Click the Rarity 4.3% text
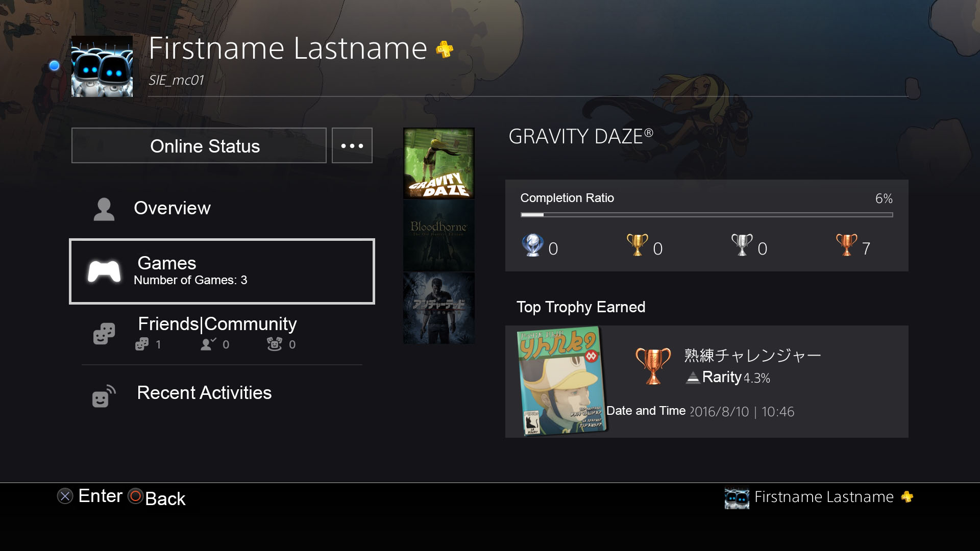 pyautogui.click(x=736, y=378)
